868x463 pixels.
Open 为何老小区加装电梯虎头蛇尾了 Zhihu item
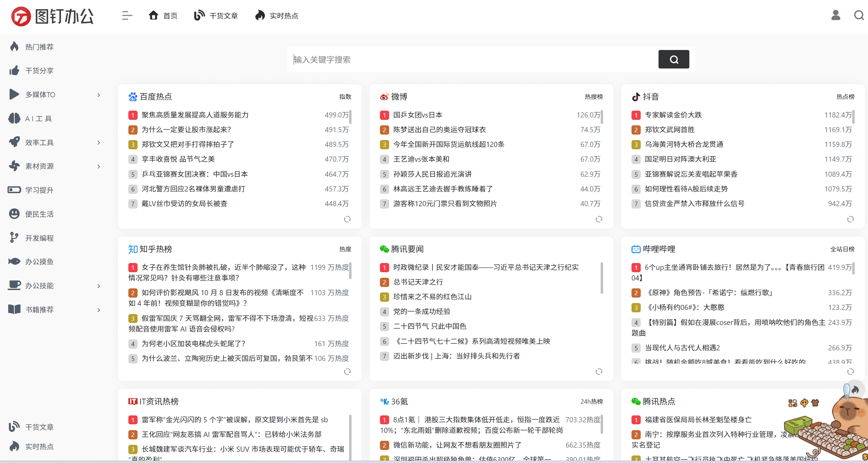(x=193, y=343)
